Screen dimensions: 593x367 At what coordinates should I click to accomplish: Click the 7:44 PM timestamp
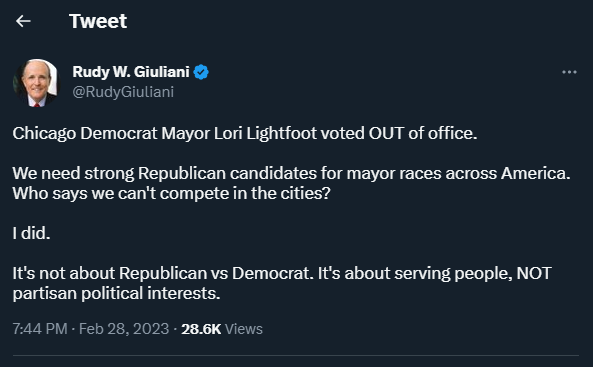[x=40, y=329]
